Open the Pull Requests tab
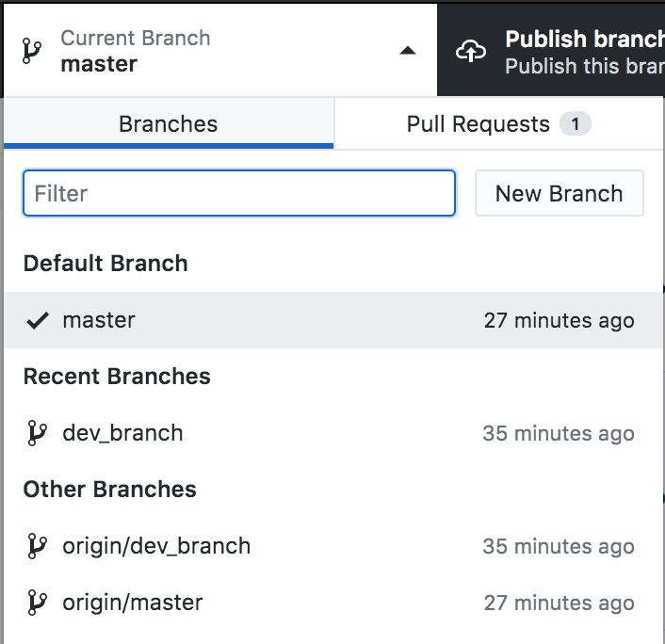This screenshot has width=665, height=644. (x=478, y=124)
